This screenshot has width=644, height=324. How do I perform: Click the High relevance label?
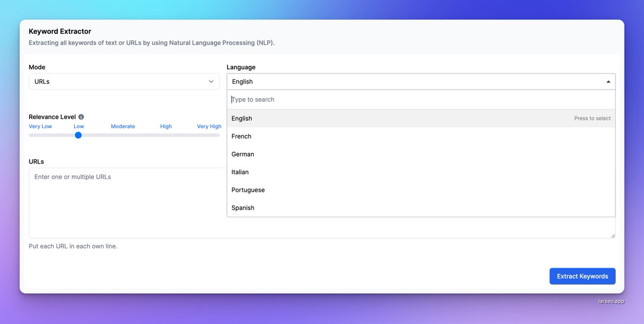[166, 127]
